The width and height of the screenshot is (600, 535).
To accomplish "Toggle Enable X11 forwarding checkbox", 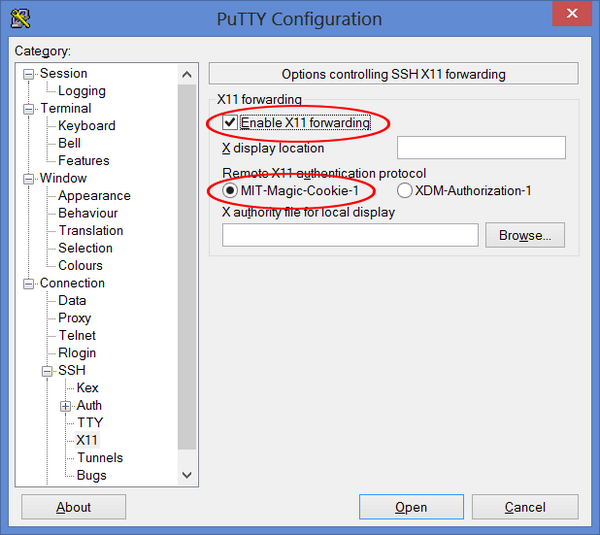I will coord(230,123).
